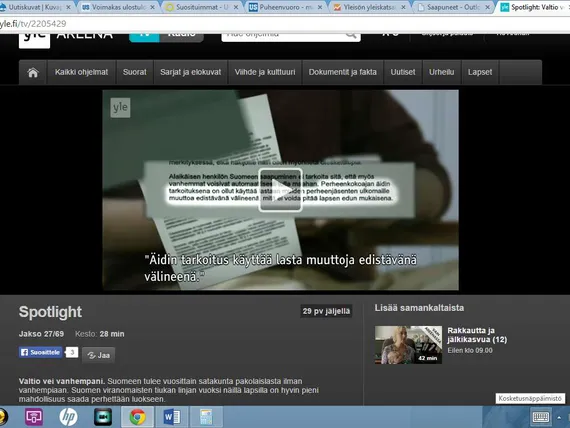Close the Uutiskuvat browser tab

[68, 7]
